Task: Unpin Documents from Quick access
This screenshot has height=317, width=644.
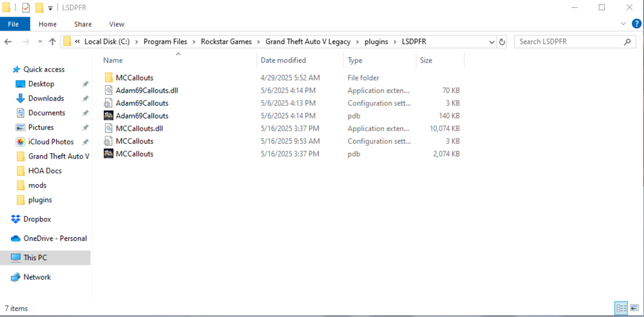Action: 86,113
